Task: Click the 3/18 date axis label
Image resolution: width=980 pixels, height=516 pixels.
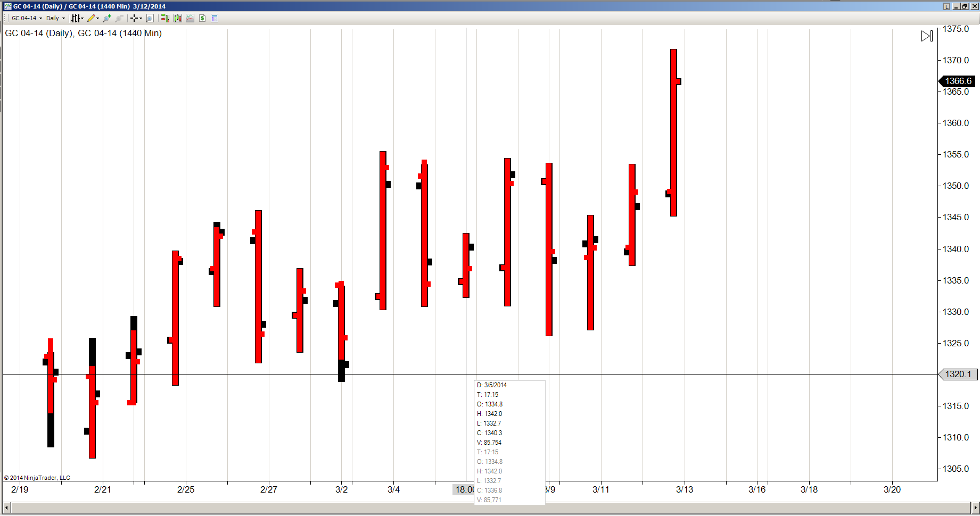Action: 809,489
